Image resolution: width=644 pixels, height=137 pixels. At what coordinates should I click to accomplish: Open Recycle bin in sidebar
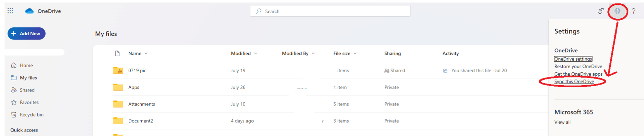[31, 115]
